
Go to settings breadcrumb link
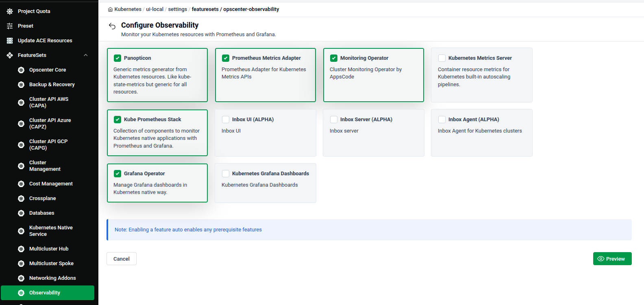(x=178, y=9)
